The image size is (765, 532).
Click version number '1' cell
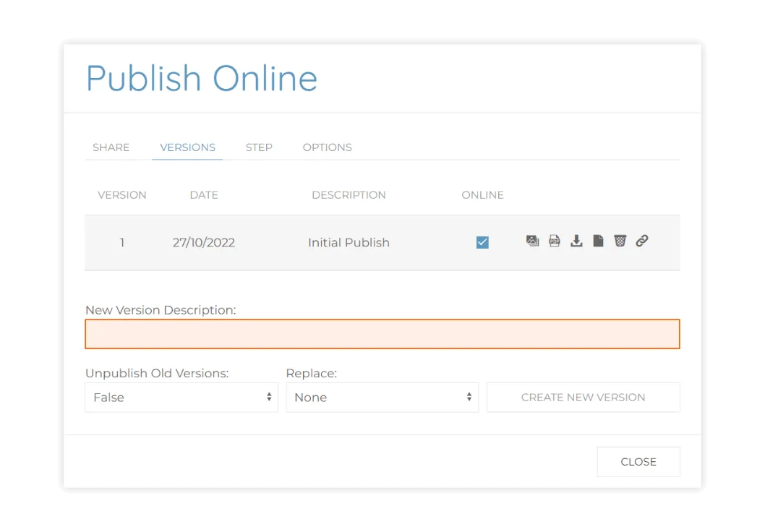point(122,242)
